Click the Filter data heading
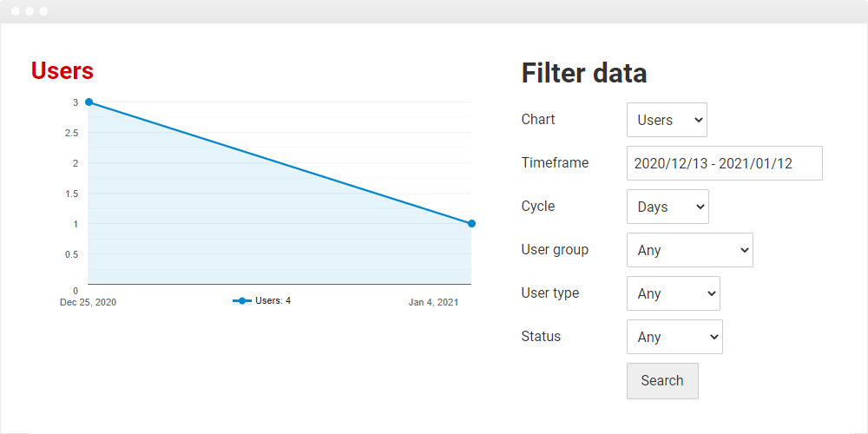 point(584,73)
